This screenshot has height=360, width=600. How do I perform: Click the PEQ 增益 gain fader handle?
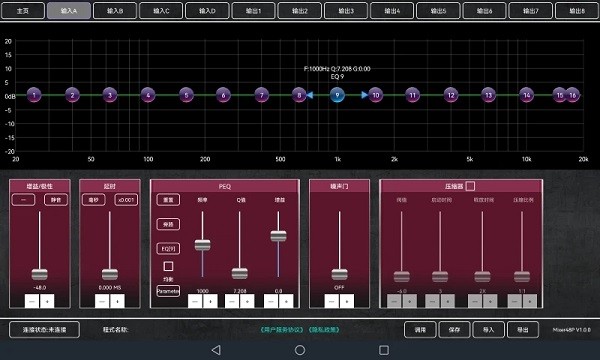[x=278, y=236]
